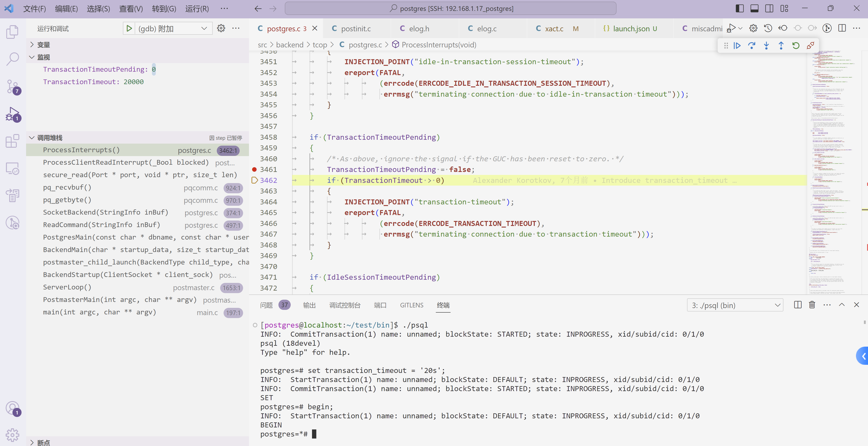Image resolution: width=868 pixels, height=446 pixels.
Task: Click the title bar command search box
Action: tap(450, 8)
